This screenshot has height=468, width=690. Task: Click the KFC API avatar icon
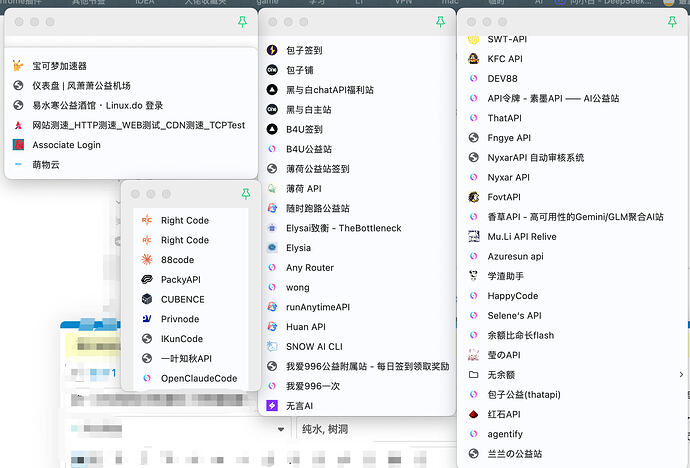tap(473, 58)
